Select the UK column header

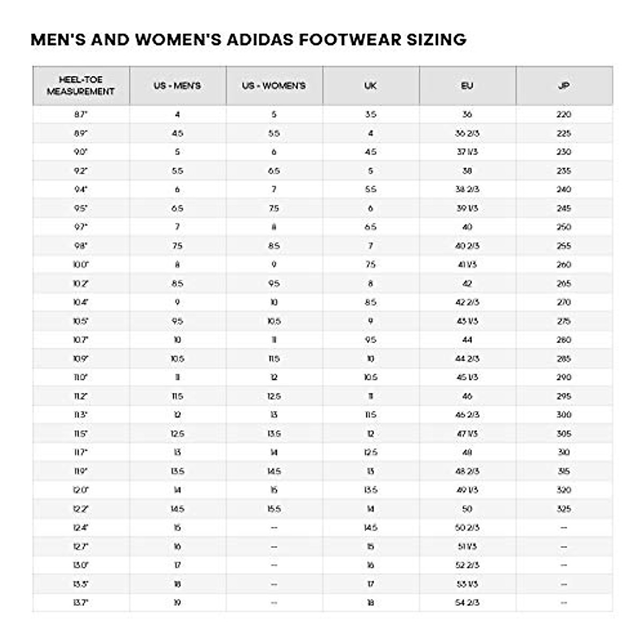(370, 86)
